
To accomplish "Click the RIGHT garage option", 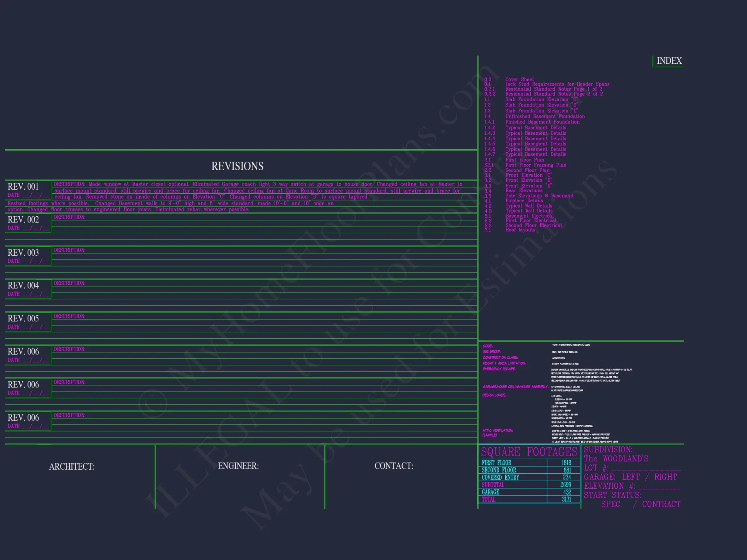I will point(665,477).
